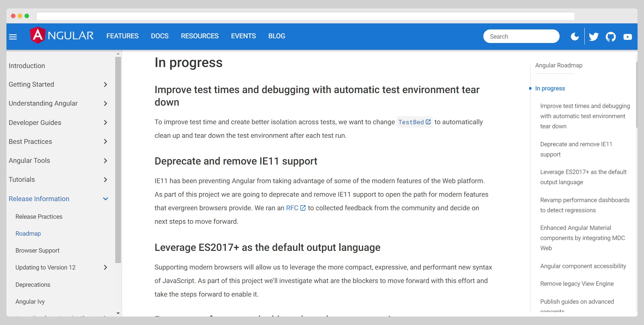Image resolution: width=644 pixels, height=325 pixels.
Task: Open the RFC feedback link
Action: coord(292,208)
